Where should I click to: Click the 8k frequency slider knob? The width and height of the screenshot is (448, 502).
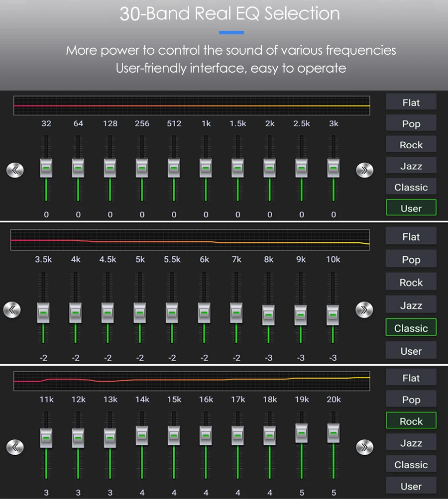point(268,315)
